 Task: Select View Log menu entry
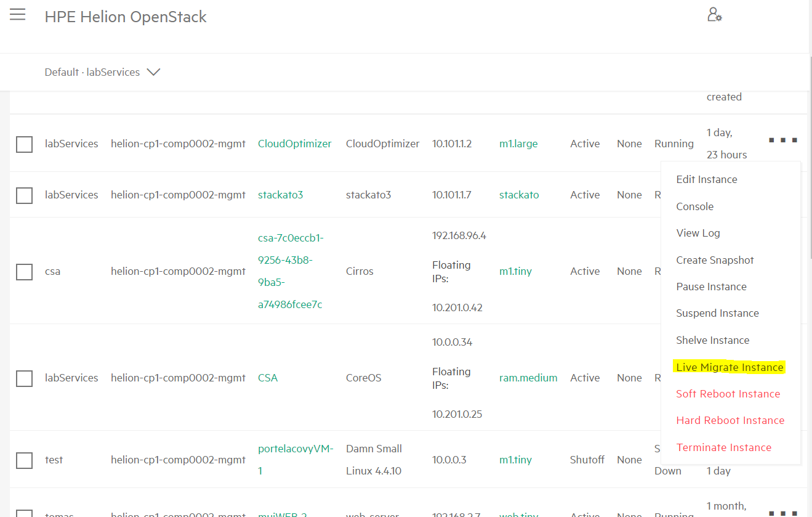[697, 233]
